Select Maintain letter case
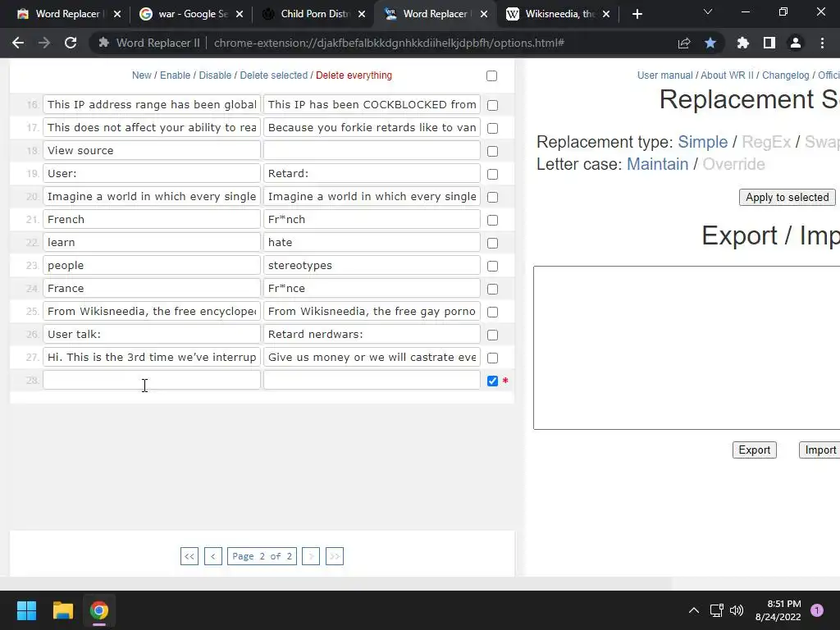 657,164
